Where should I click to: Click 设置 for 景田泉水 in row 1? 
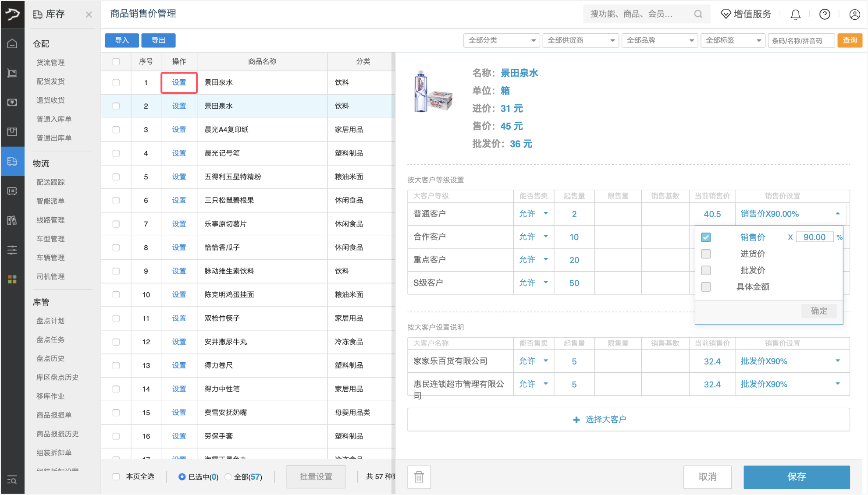[x=179, y=82]
